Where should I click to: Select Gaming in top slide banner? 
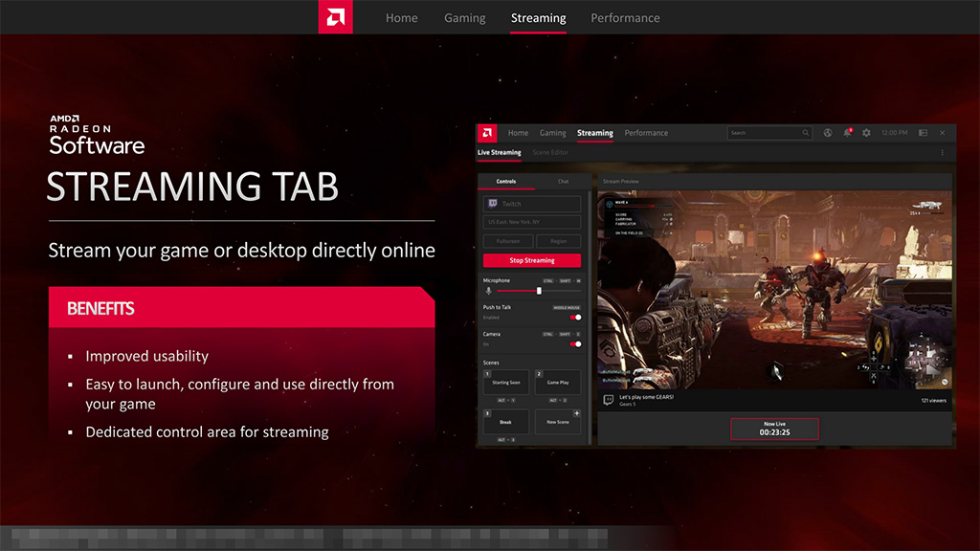click(464, 18)
